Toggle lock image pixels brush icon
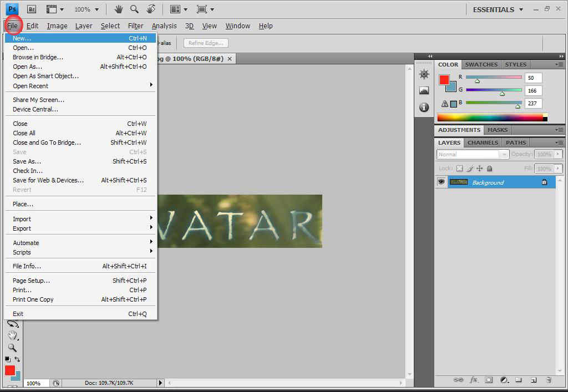The width and height of the screenshot is (568, 392). pos(470,169)
